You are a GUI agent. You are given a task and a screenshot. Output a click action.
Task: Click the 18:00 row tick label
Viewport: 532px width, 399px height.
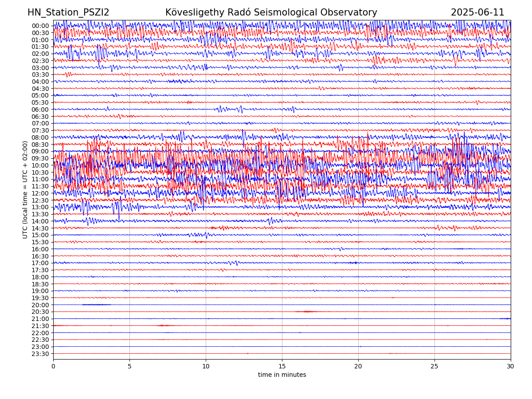40,277
